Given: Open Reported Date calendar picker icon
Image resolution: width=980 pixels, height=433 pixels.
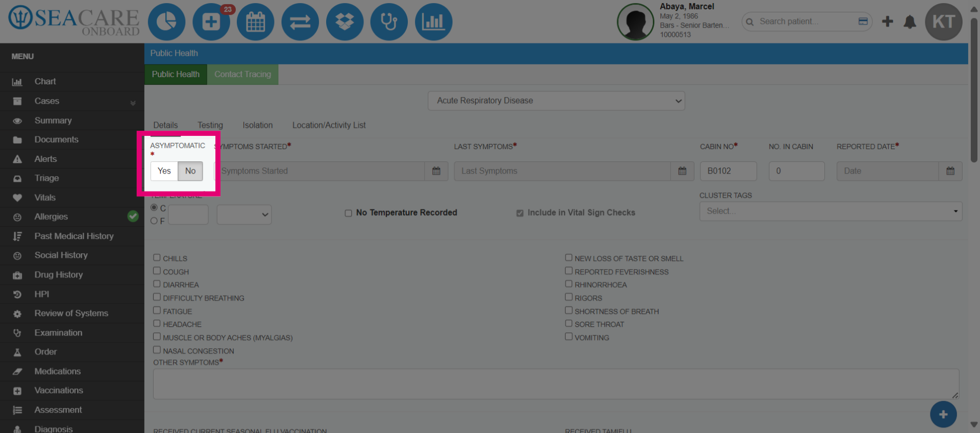Looking at the screenshot, I should click(950, 171).
